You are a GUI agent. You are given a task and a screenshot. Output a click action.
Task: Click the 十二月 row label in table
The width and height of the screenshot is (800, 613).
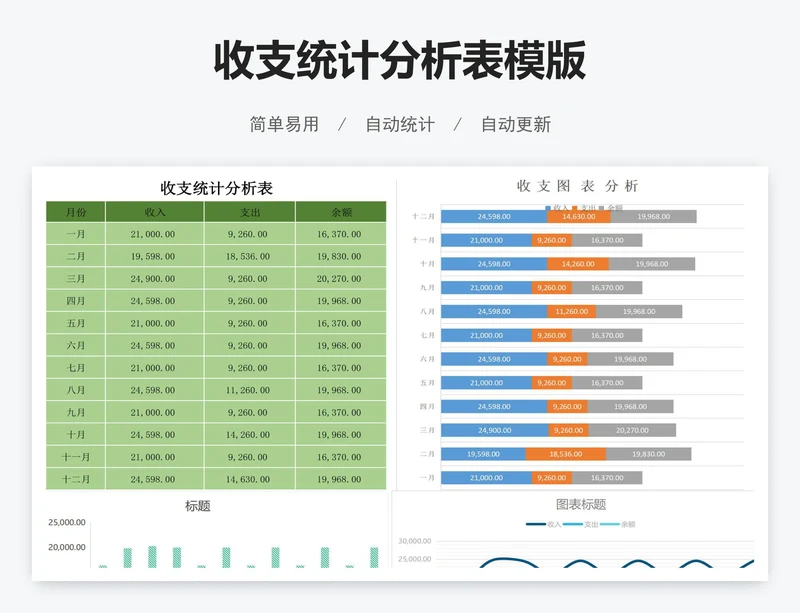pos(76,479)
